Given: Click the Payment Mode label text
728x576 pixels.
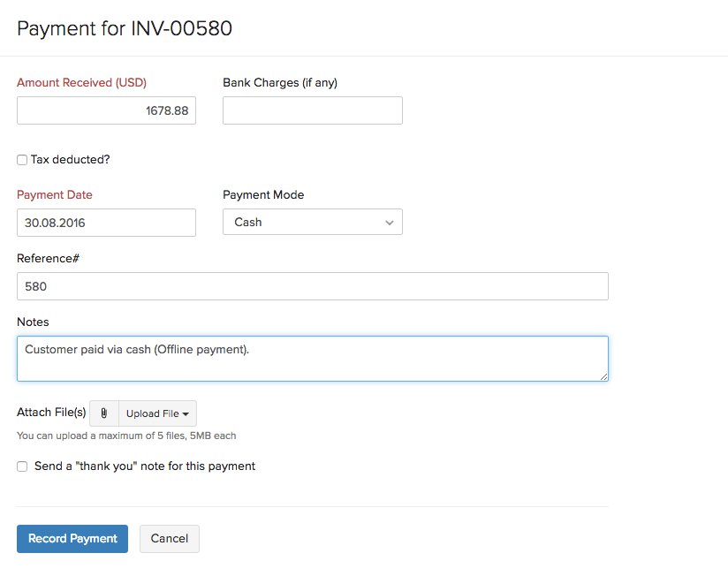Looking at the screenshot, I should [x=263, y=195].
